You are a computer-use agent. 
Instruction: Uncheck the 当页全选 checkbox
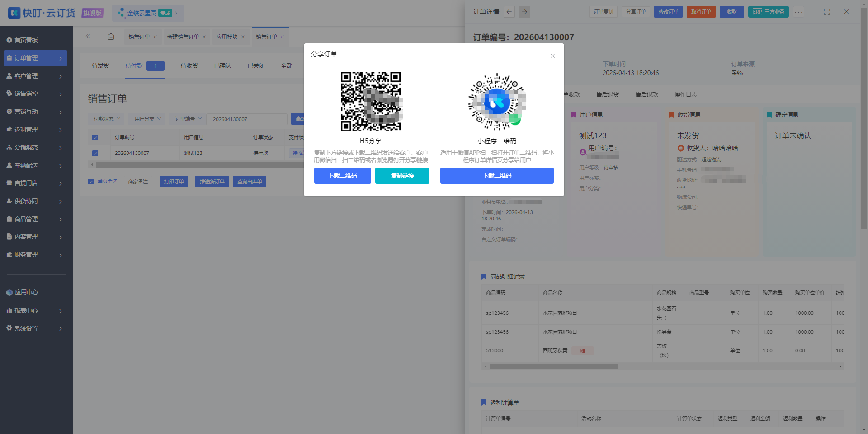click(x=90, y=182)
